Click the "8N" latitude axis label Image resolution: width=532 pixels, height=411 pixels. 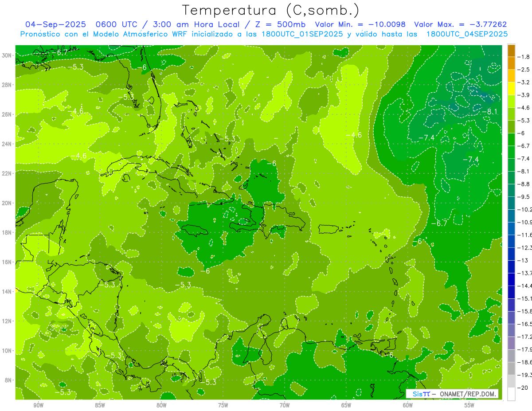click(x=9, y=380)
